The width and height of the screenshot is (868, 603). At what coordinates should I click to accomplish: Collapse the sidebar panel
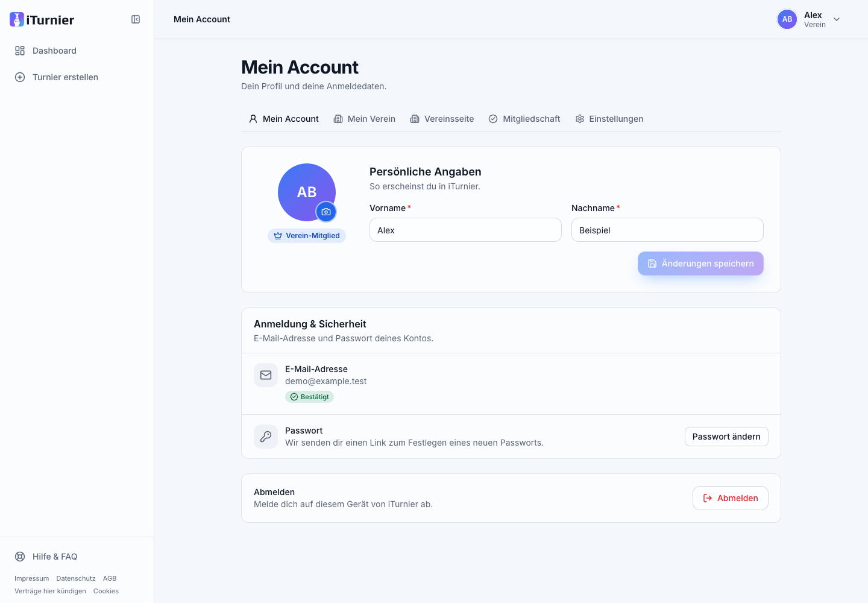point(136,19)
